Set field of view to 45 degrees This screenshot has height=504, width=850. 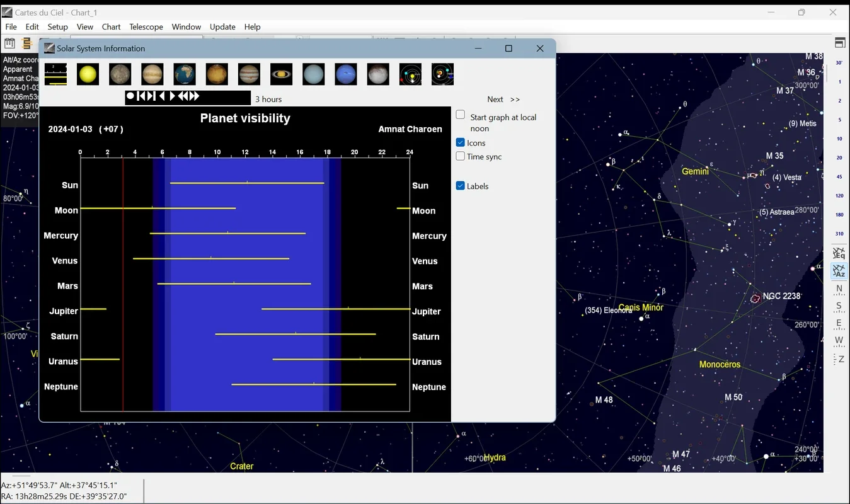coord(839,176)
